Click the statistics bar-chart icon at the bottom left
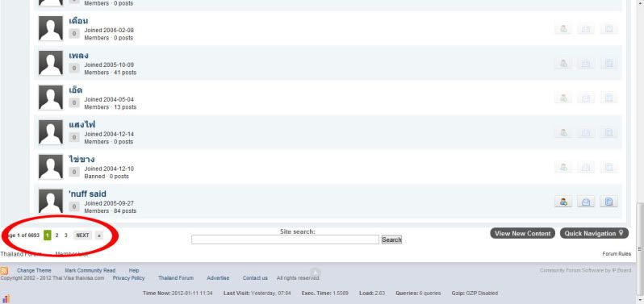The height and width of the screenshot is (304, 644). [x=6, y=298]
